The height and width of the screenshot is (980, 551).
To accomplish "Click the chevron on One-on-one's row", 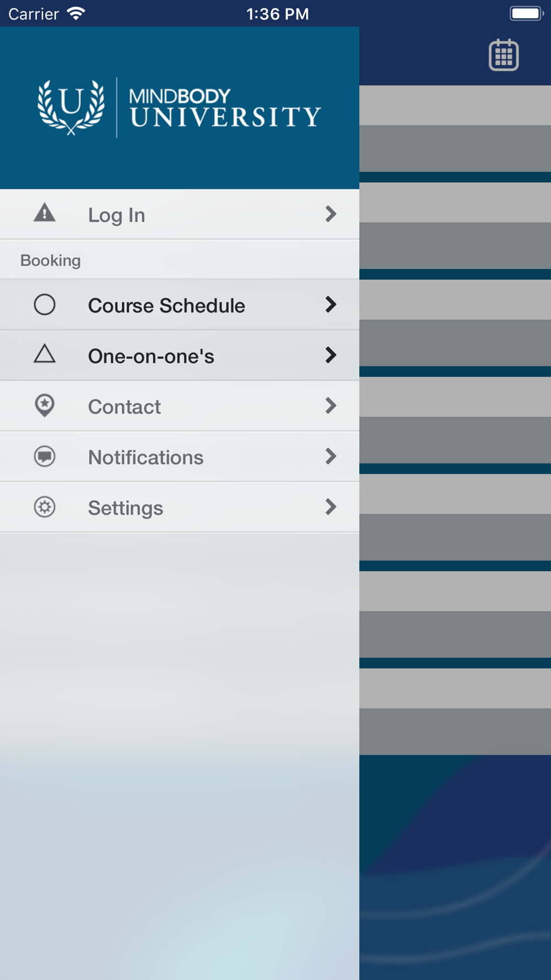I will 331,355.
